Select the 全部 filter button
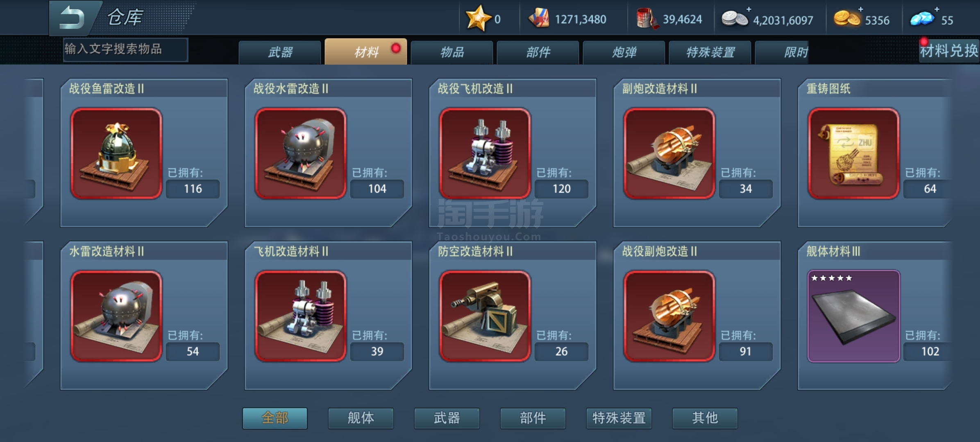 coord(275,418)
